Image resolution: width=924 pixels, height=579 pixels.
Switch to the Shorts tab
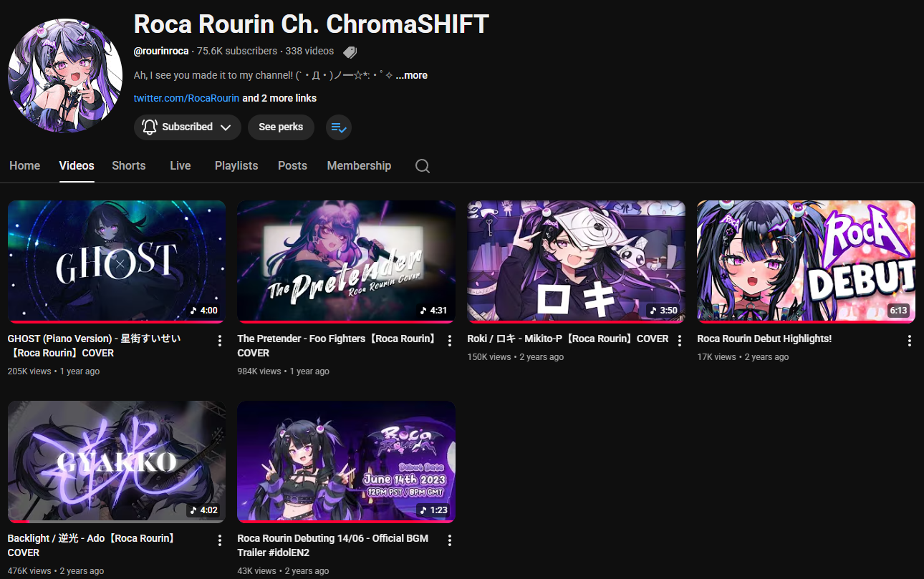(129, 165)
